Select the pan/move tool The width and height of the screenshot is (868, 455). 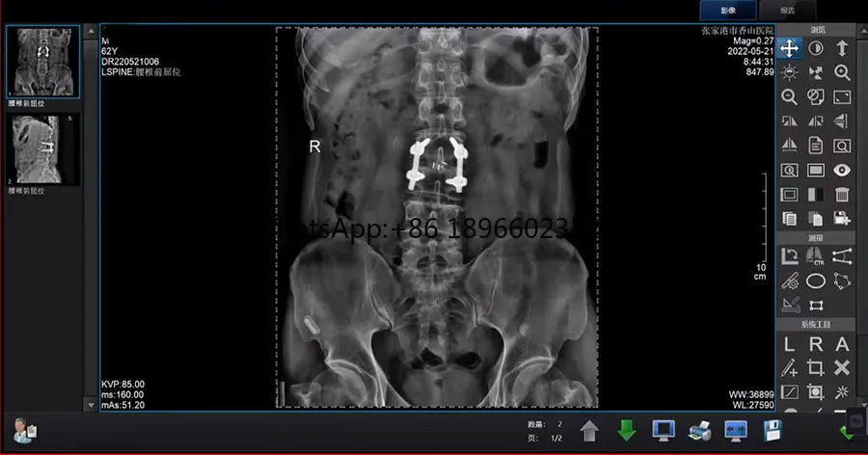[x=789, y=48]
